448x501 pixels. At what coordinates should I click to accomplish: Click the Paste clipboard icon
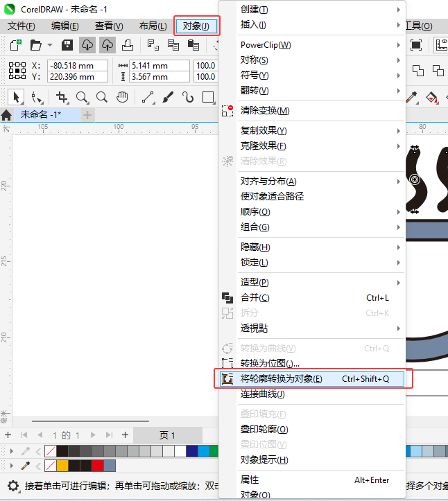(x=193, y=45)
